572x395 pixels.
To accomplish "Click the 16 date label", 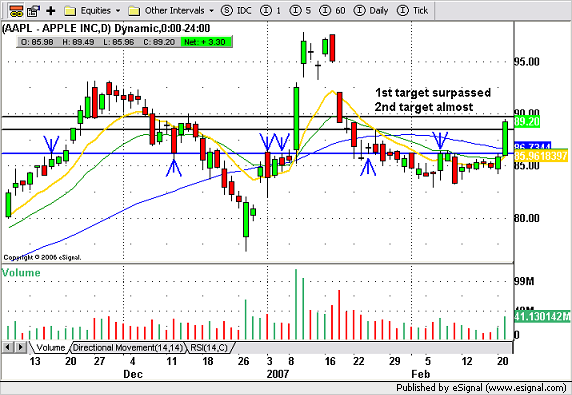I will (x=330, y=361).
